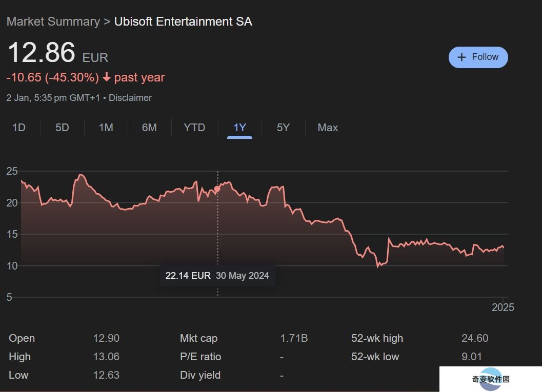Viewport: 542px width, 392px height.
Task: Click the 2025 axis label
Action: 503,307
